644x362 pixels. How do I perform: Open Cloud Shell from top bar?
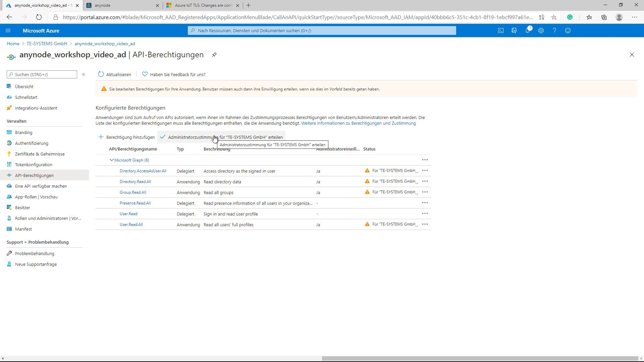pyautogui.click(x=501, y=31)
